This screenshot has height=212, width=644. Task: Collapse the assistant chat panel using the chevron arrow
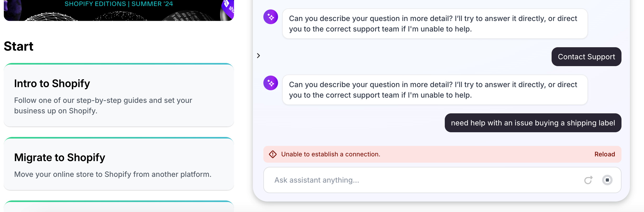[258, 56]
